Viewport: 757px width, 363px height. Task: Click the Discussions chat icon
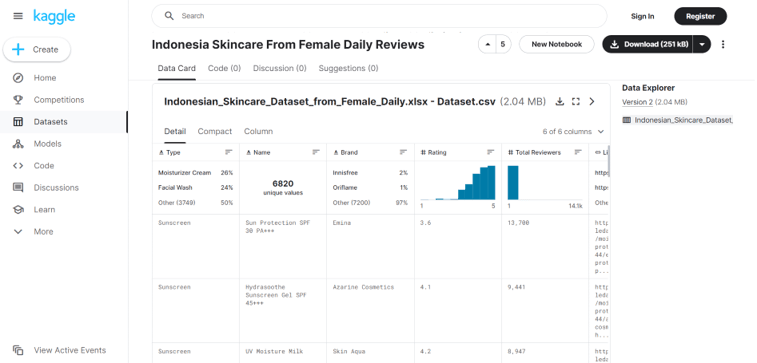pyautogui.click(x=18, y=188)
